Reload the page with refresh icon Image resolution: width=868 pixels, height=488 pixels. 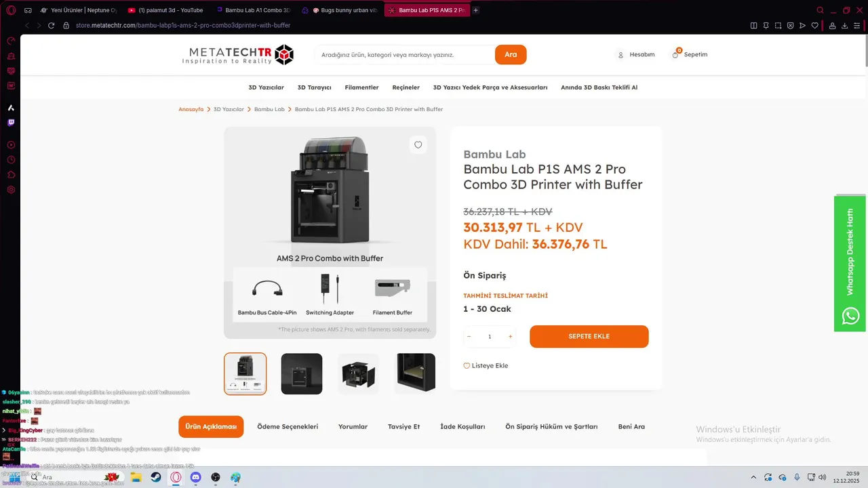coord(51,25)
